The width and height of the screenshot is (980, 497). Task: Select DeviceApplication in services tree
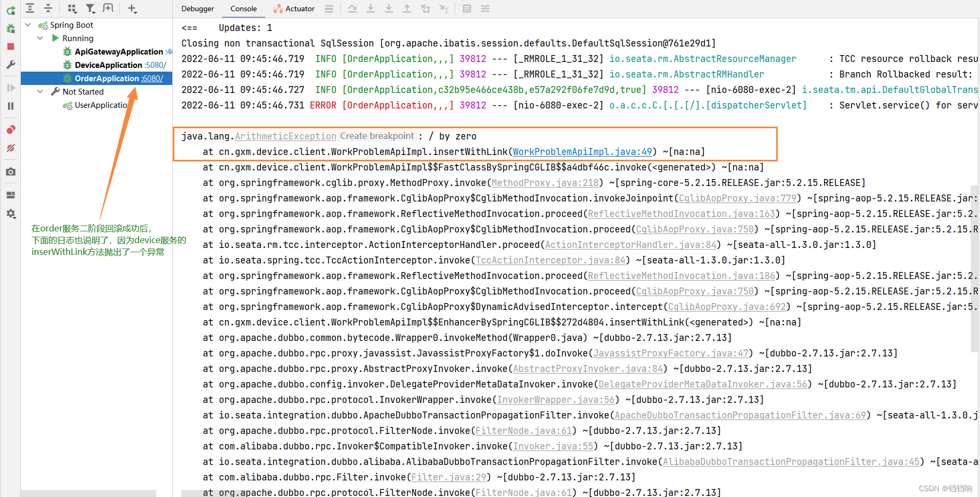click(x=109, y=65)
